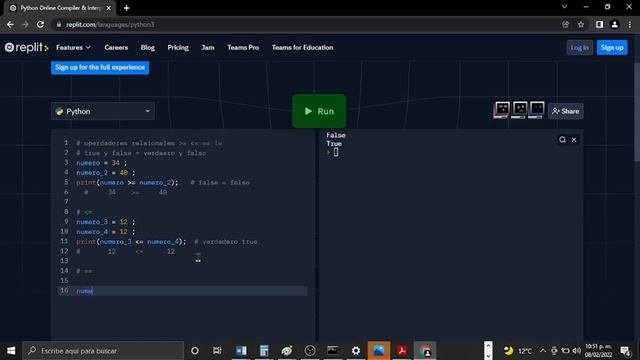Open the volume control in the tray
This screenshot has width=640, height=360.
[577, 351]
